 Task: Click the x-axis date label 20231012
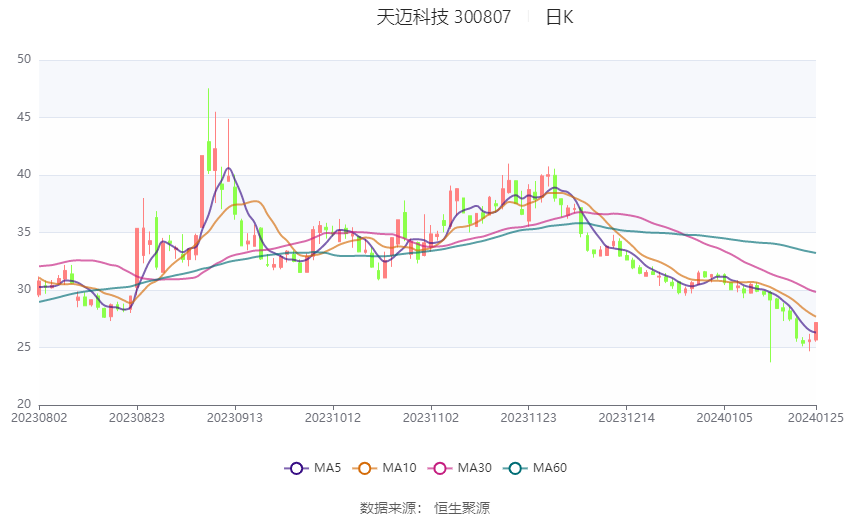pos(333,418)
